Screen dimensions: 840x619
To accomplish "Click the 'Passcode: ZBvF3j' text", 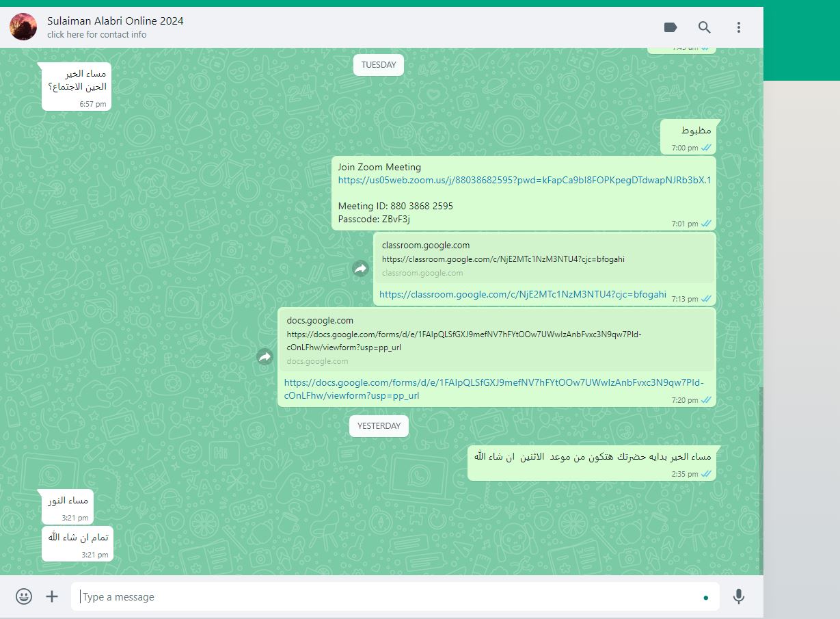I will (x=373, y=219).
